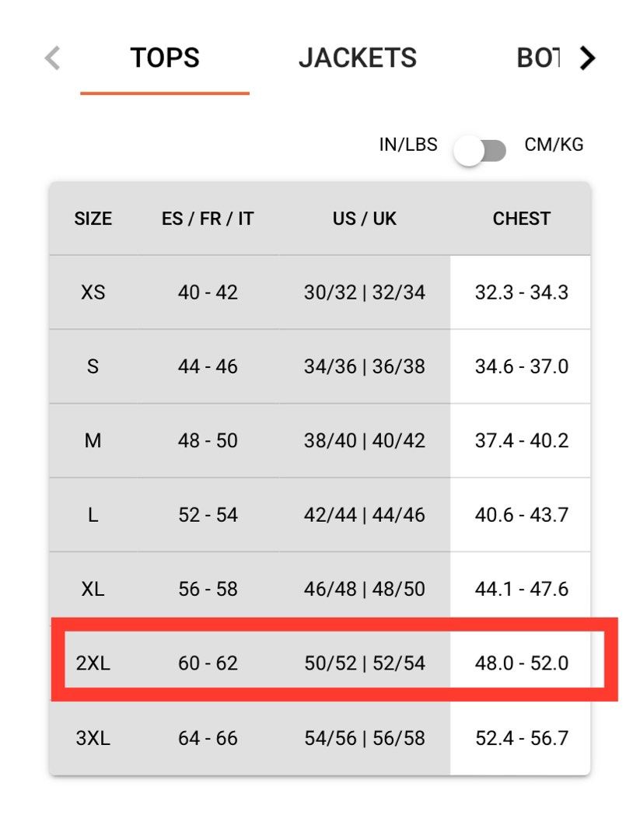
Task: Click the ES / FR / IT header
Action: 208,219
